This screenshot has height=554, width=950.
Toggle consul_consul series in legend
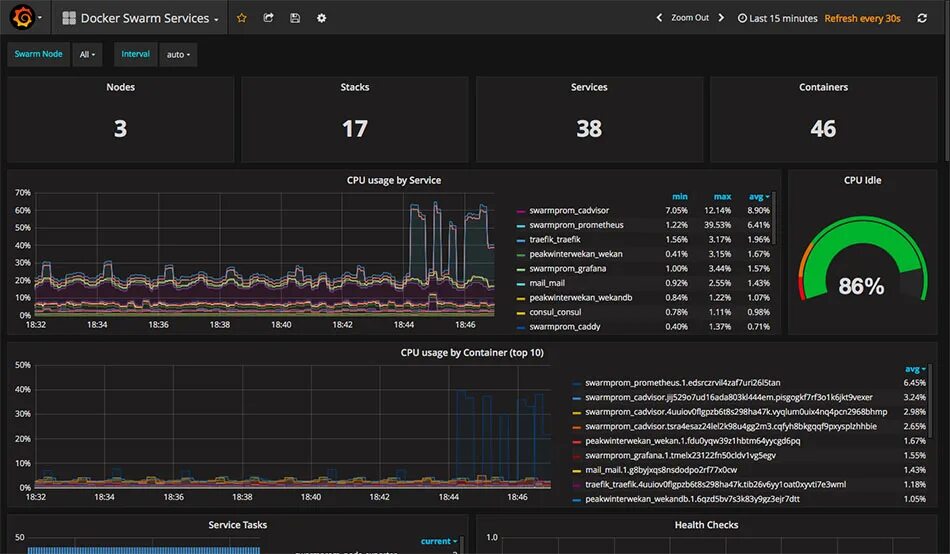point(555,312)
